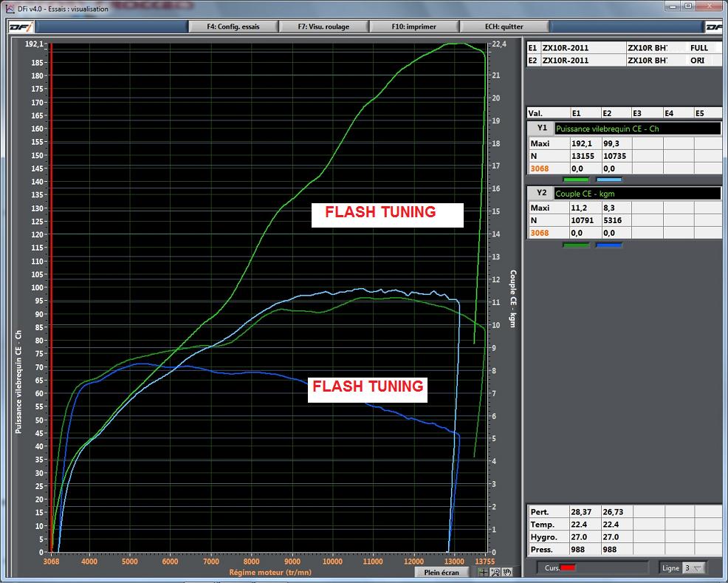Click the Plein écran button

click(442, 572)
